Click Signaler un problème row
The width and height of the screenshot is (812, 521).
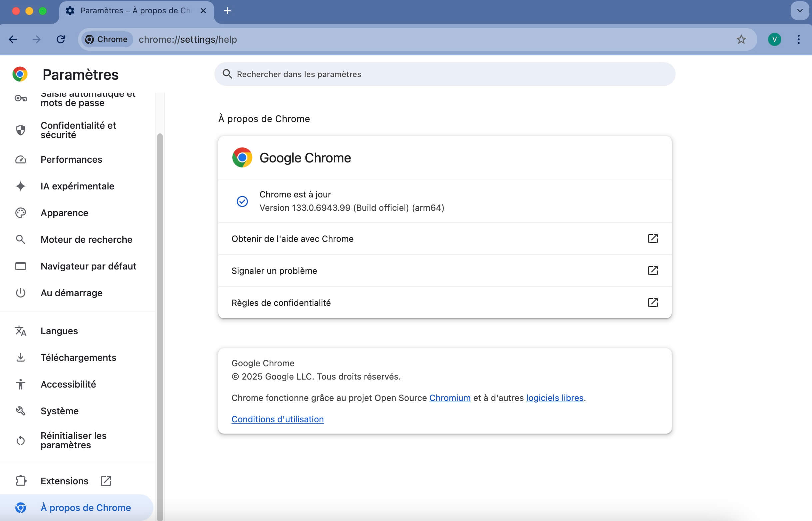point(445,271)
